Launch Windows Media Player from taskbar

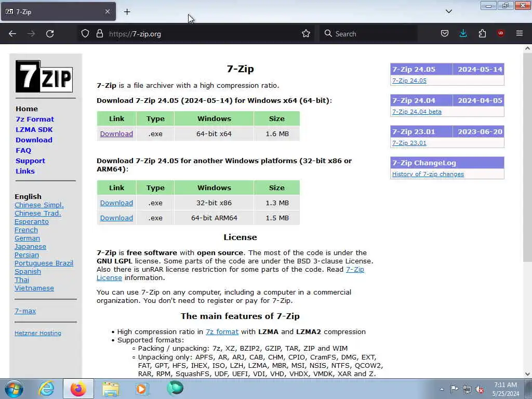(x=142, y=389)
